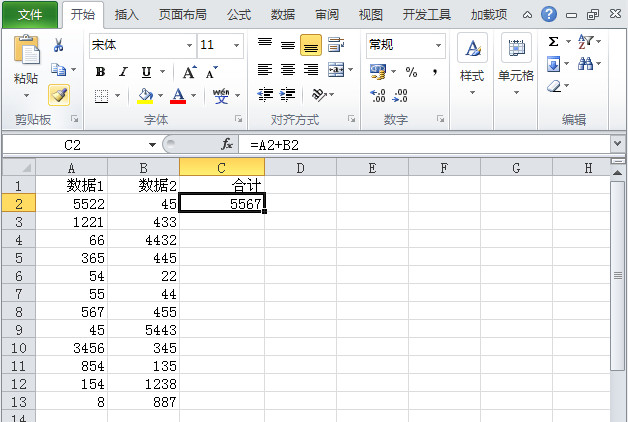Align cell content to top
This screenshot has height=422, width=628.
tap(265, 44)
